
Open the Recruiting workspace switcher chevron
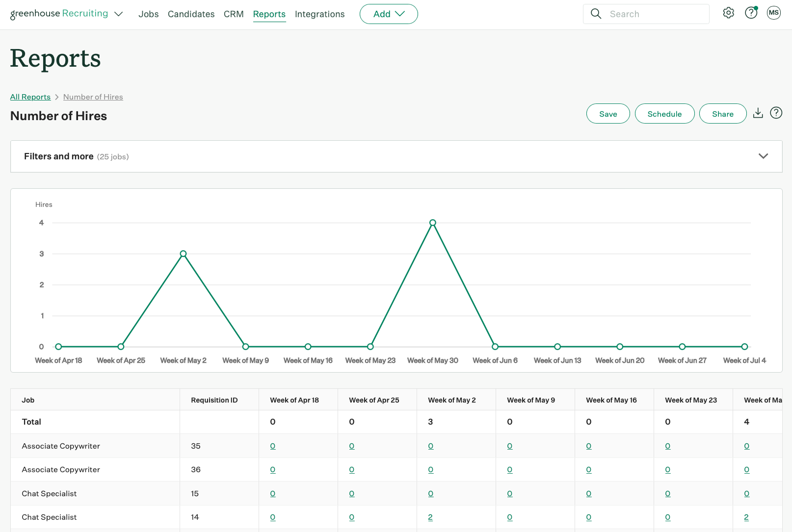coord(119,14)
